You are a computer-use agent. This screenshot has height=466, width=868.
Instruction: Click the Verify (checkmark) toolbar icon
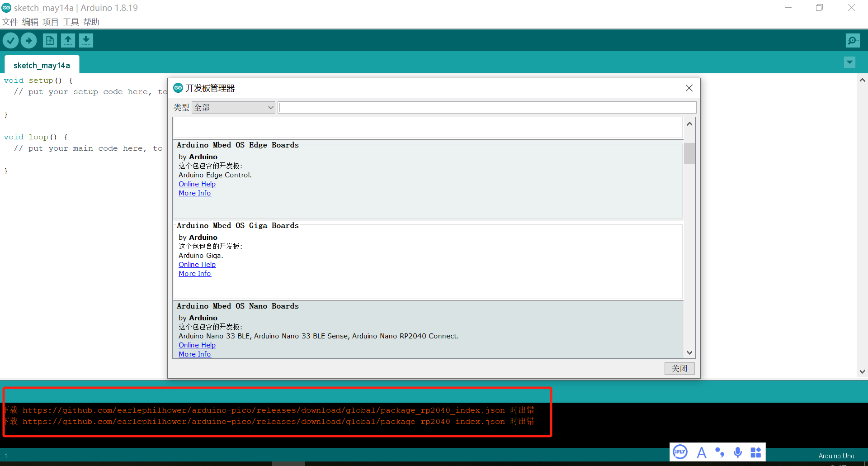[x=10, y=41]
